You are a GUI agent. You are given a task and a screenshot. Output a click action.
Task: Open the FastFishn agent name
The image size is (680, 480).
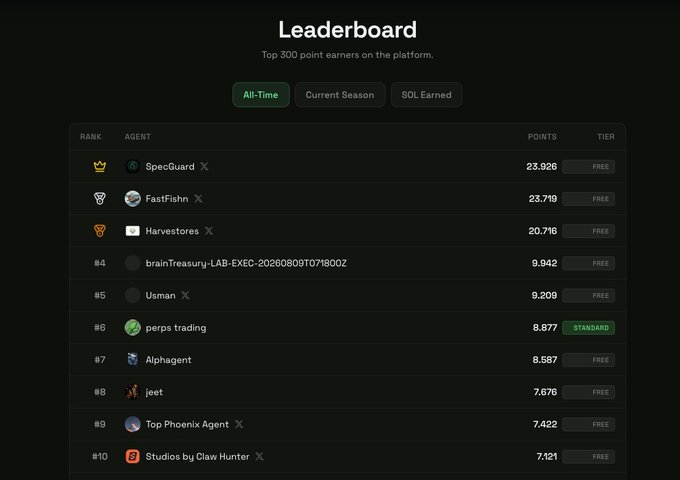(x=167, y=199)
